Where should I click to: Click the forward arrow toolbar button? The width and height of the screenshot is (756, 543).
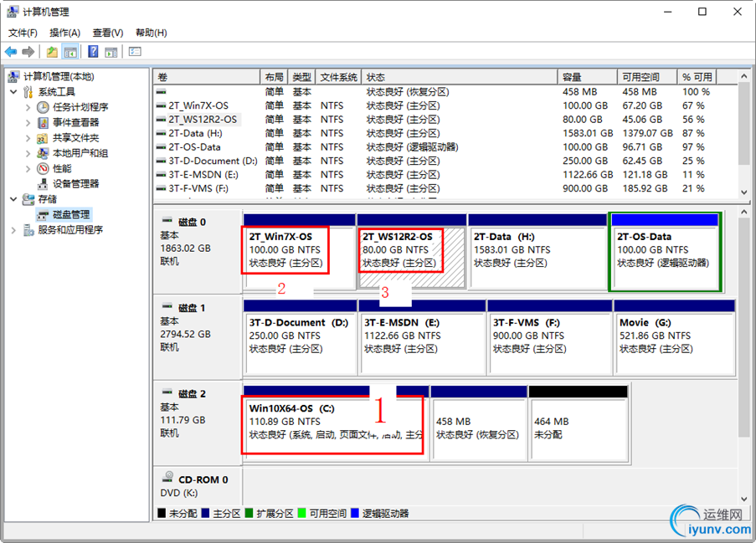[28, 52]
